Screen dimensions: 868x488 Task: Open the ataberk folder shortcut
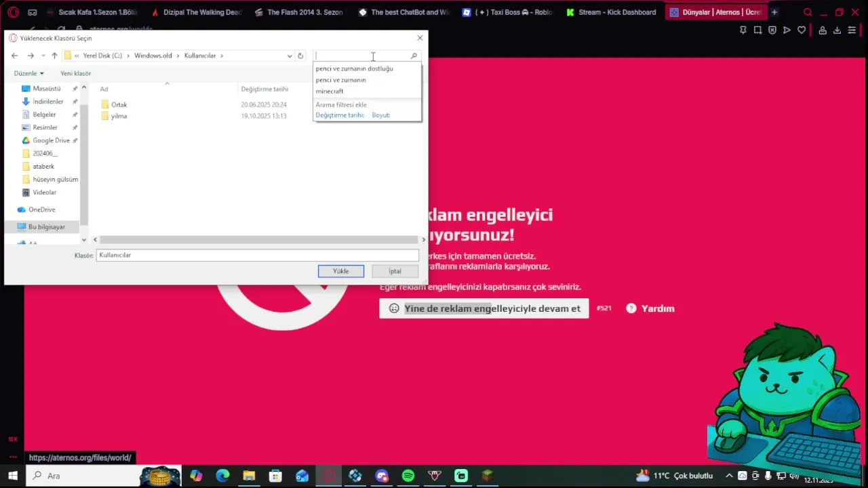pos(43,166)
